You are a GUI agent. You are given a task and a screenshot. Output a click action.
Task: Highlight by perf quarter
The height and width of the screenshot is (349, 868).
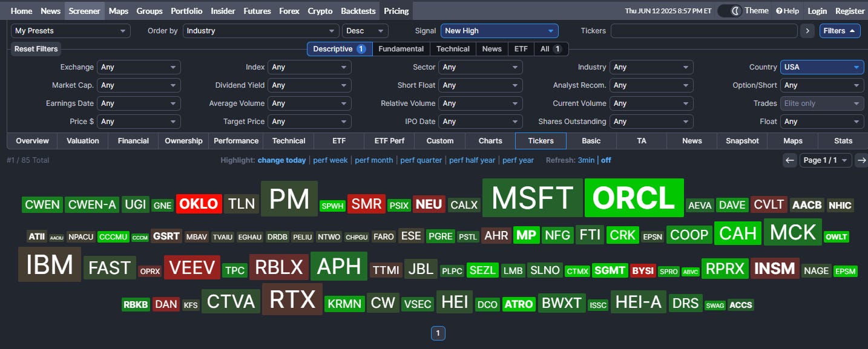pos(421,160)
